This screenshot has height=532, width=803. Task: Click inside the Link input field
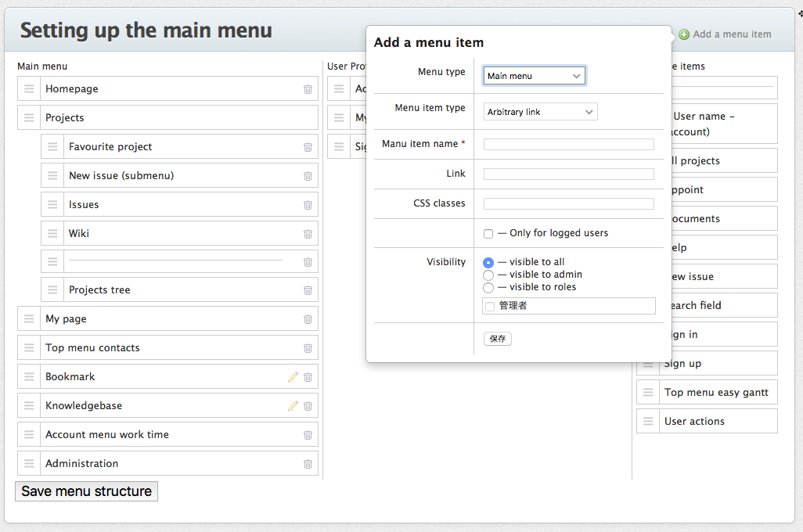568,173
